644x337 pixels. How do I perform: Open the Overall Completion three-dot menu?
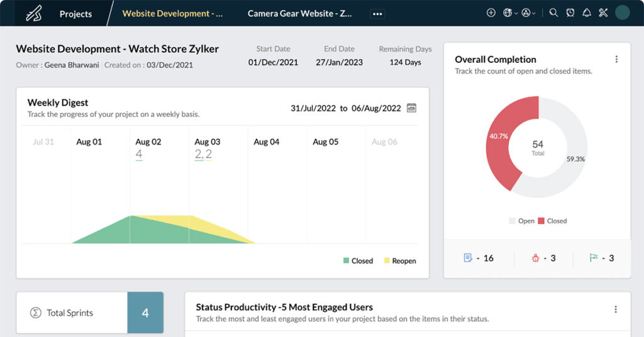(616, 60)
